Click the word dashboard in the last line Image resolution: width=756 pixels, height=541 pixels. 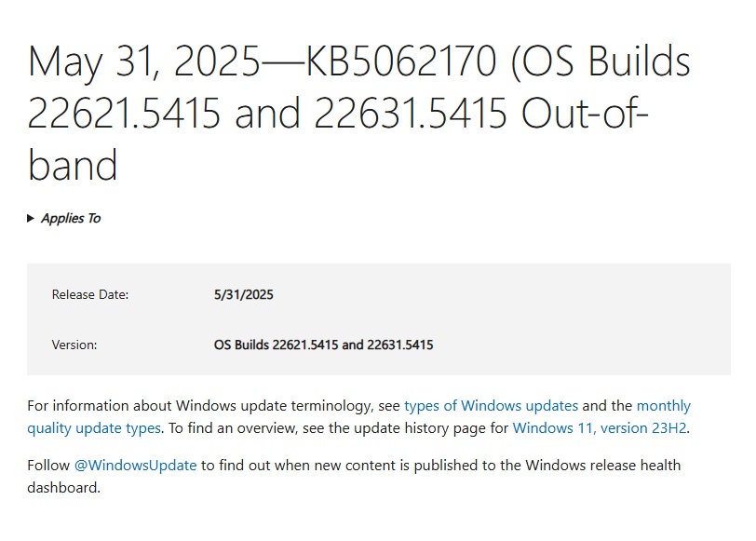(x=61, y=488)
